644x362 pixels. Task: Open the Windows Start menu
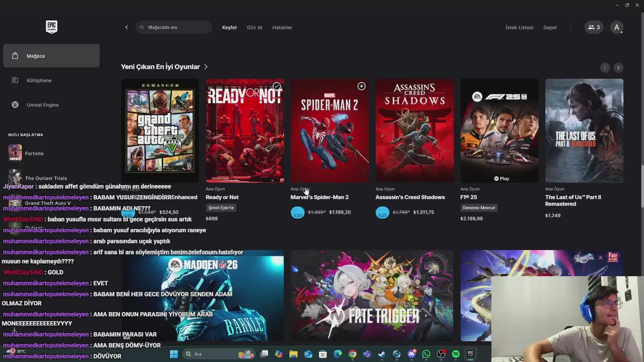point(174,354)
